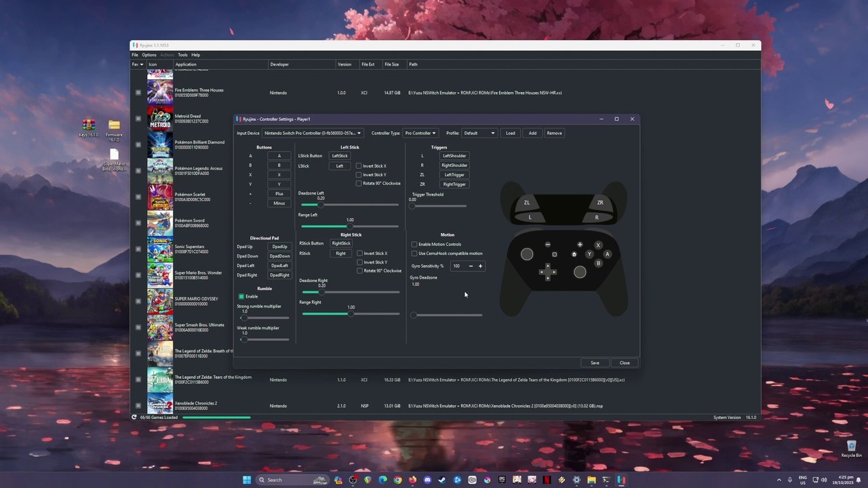
Task: Click the Add profile button
Action: pyautogui.click(x=532, y=133)
